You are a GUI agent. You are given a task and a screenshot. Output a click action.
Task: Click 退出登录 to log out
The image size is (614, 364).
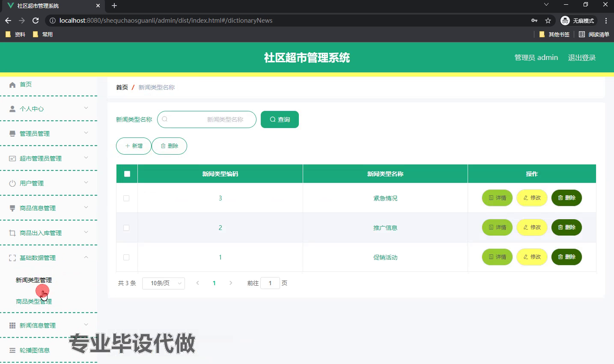coord(582,58)
